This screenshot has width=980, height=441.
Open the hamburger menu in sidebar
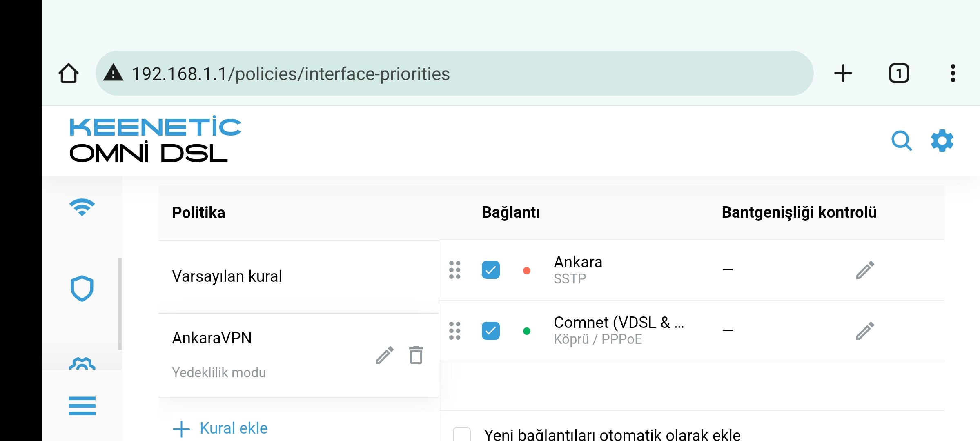[82, 406]
